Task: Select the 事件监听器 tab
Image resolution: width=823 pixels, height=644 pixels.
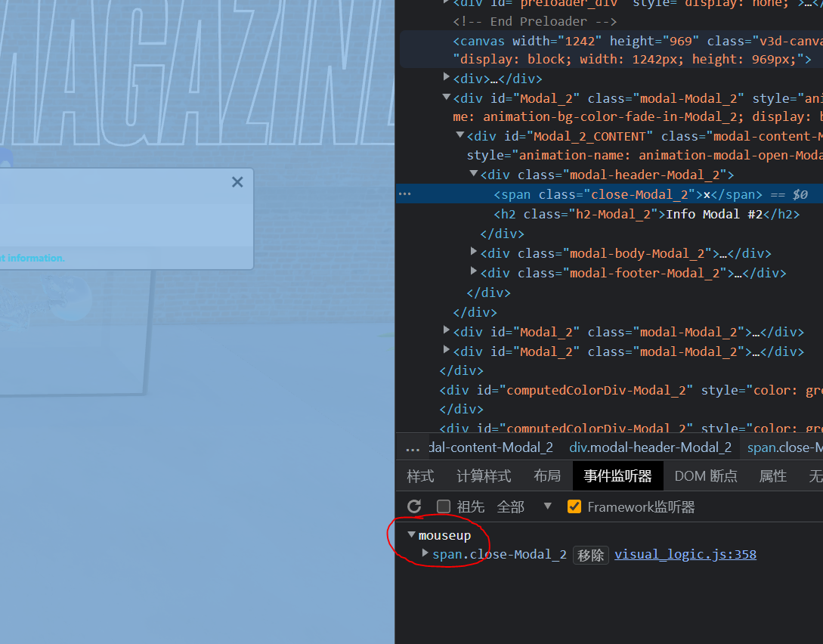Action: (617, 476)
